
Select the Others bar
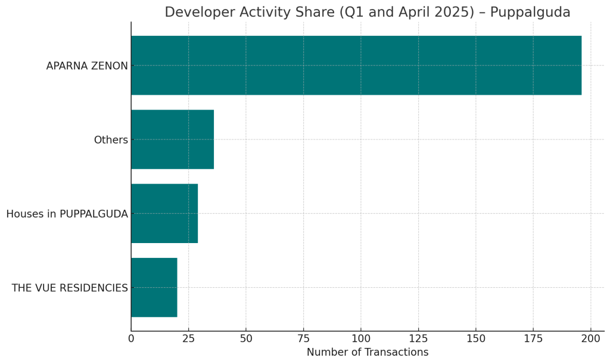pos(172,139)
